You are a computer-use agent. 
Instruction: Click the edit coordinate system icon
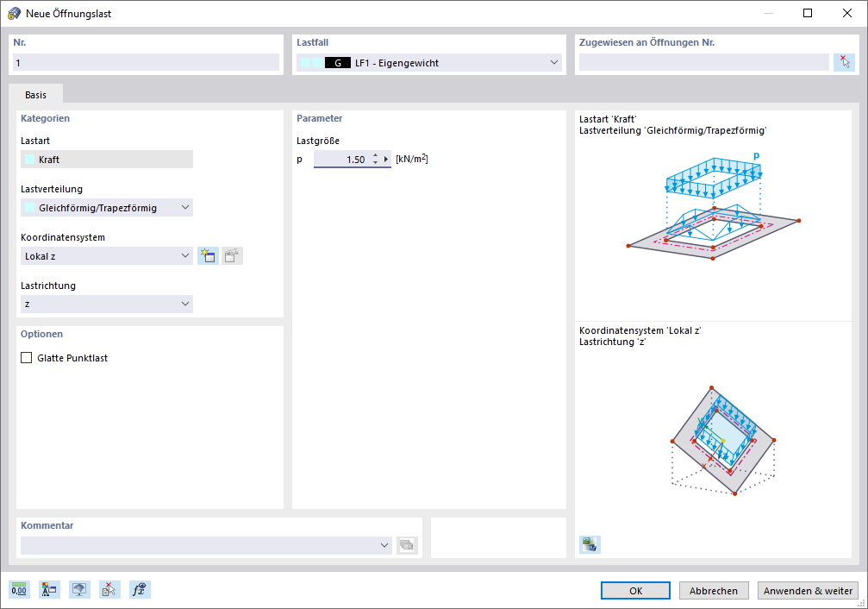pos(232,255)
